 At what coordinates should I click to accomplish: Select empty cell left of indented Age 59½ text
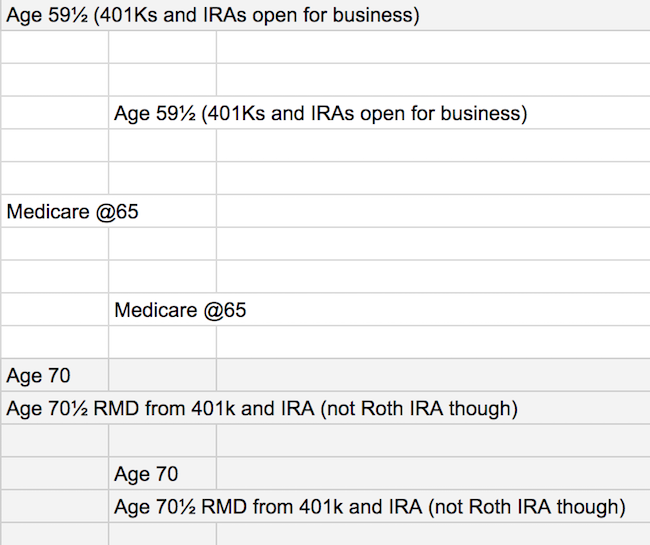pos(55,113)
